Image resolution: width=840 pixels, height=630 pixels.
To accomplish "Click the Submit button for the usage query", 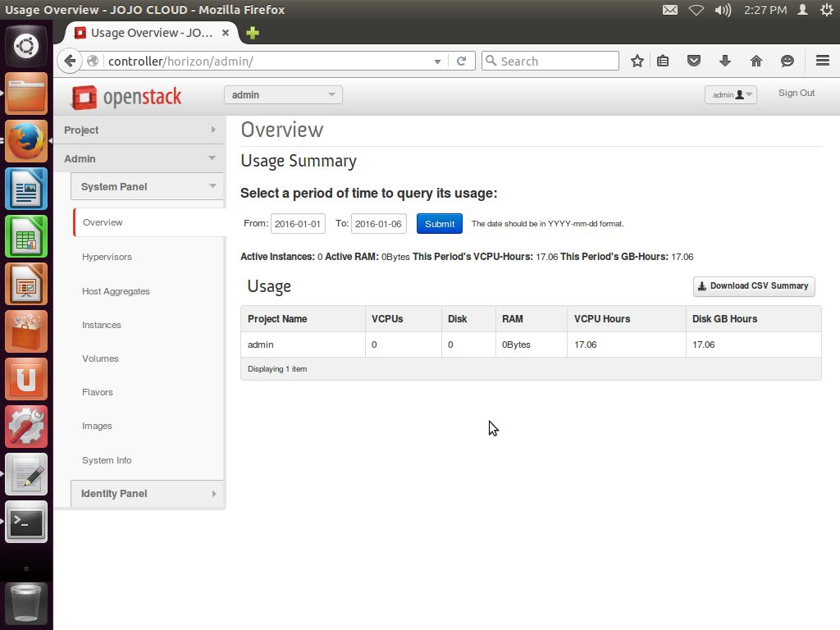I will coord(439,223).
